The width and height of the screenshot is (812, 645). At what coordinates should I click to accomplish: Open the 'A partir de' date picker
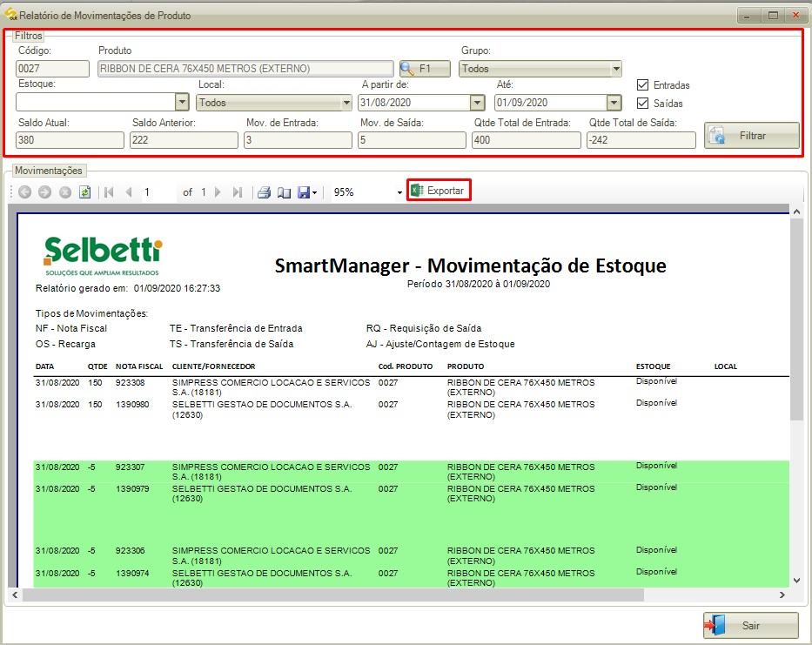click(x=478, y=103)
